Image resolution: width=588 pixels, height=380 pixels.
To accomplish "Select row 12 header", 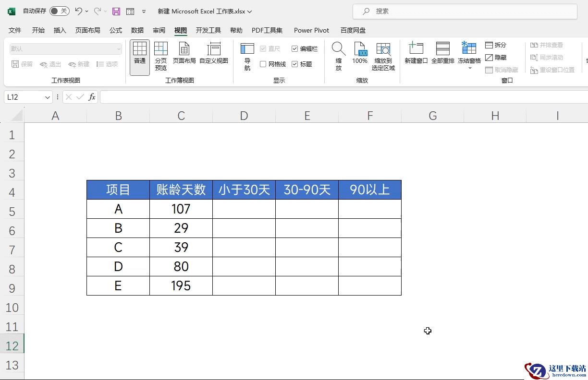I will (x=12, y=345).
